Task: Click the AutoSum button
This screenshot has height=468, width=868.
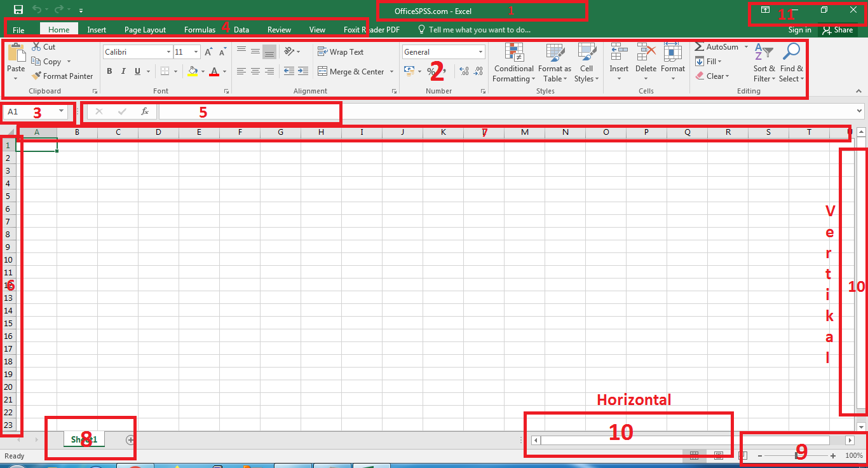Action: pyautogui.click(x=716, y=47)
